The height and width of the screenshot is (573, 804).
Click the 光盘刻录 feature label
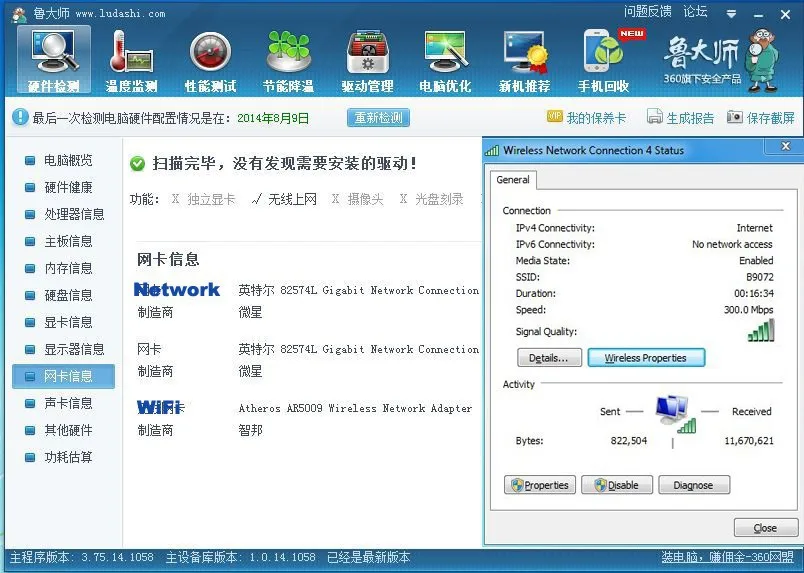439,199
